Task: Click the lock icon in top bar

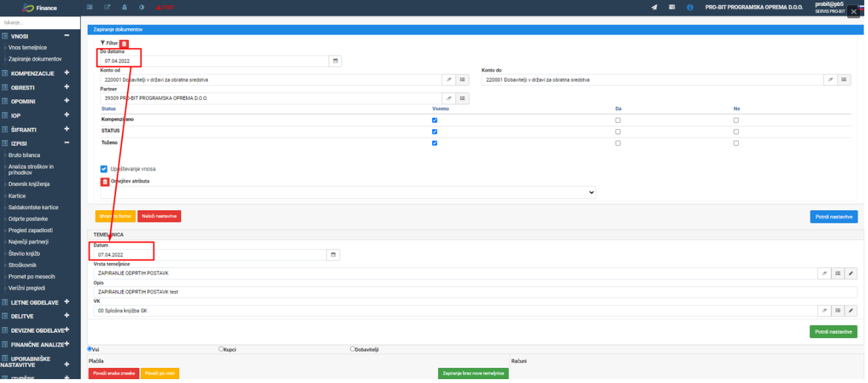Action: 124,7
